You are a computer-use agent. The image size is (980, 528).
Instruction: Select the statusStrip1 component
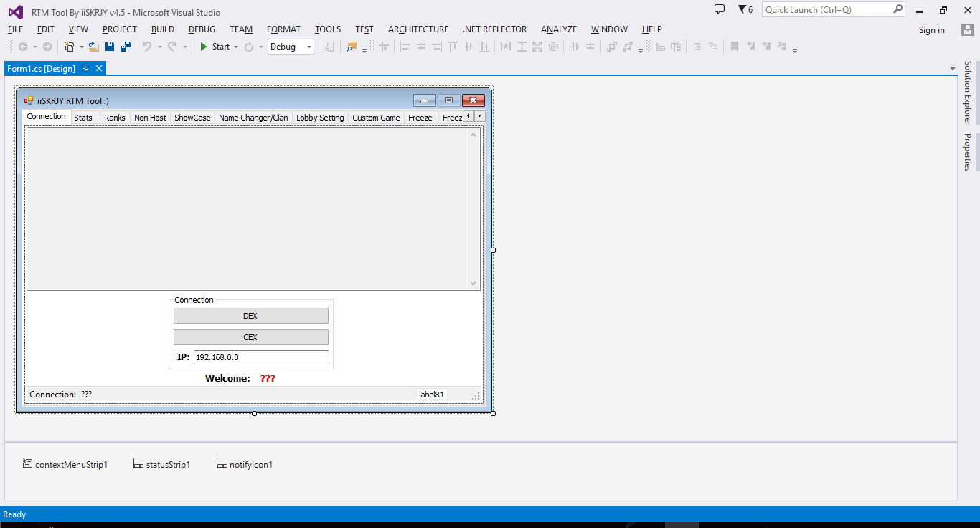pyautogui.click(x=162, y=465)
